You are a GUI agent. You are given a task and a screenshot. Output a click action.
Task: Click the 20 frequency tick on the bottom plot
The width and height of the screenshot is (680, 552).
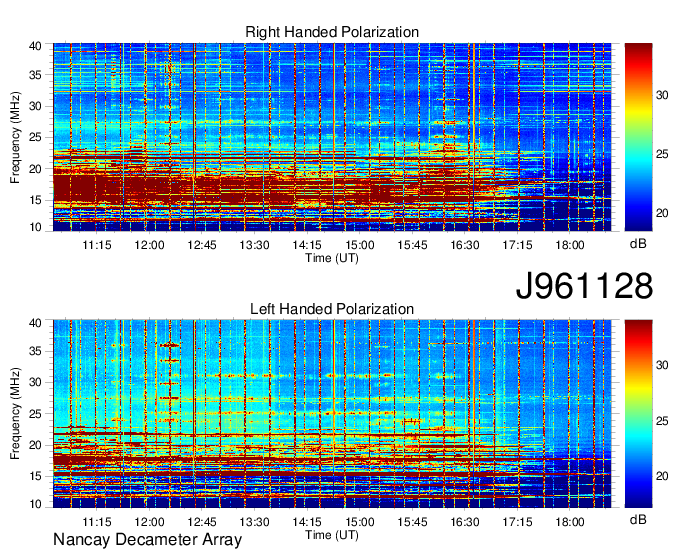pos(35,445)
